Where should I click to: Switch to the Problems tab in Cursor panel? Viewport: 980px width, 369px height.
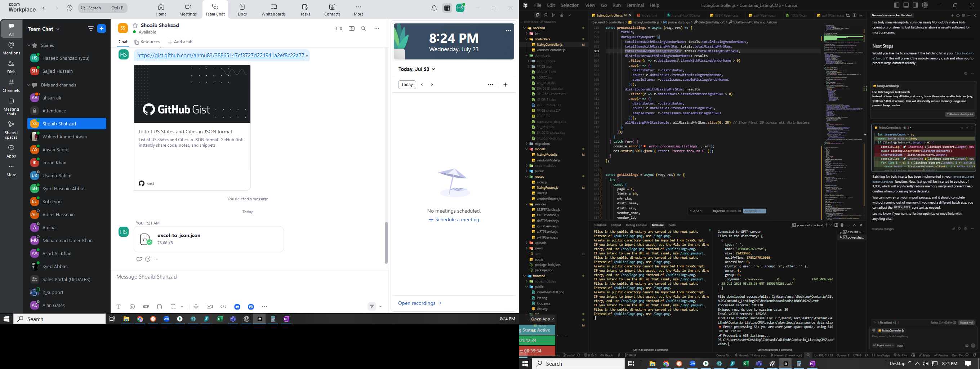click(600, 225)
